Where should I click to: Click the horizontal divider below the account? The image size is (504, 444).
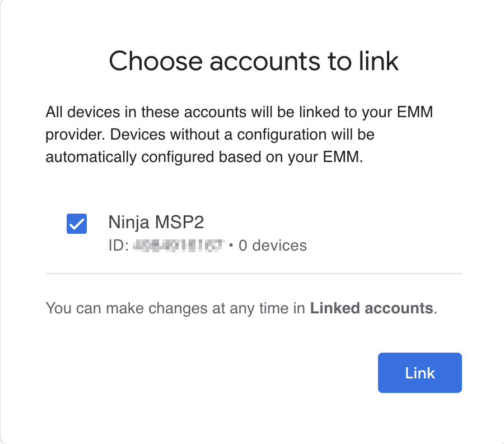[x=254, y=274]
